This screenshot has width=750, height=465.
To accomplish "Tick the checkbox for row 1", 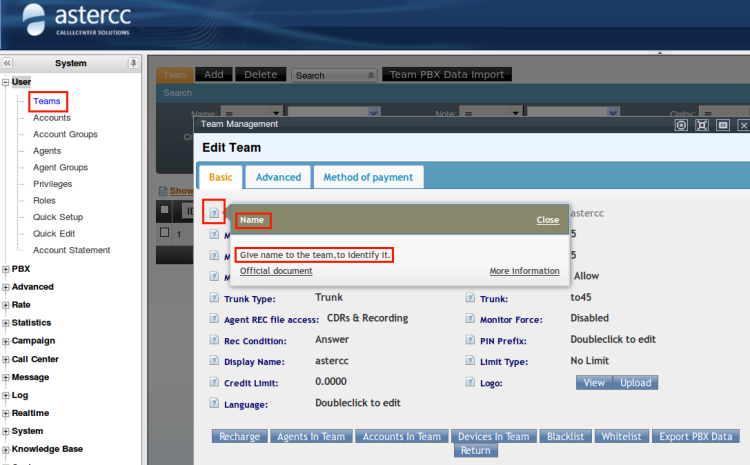I will coord(165,233).
